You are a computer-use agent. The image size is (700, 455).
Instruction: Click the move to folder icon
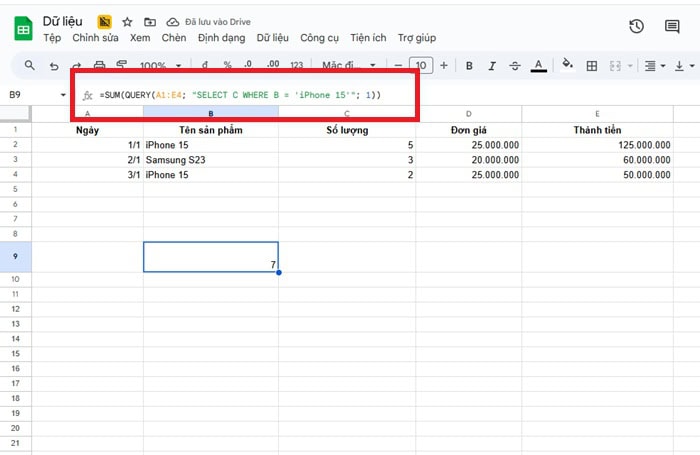click(x=150, y=21)
